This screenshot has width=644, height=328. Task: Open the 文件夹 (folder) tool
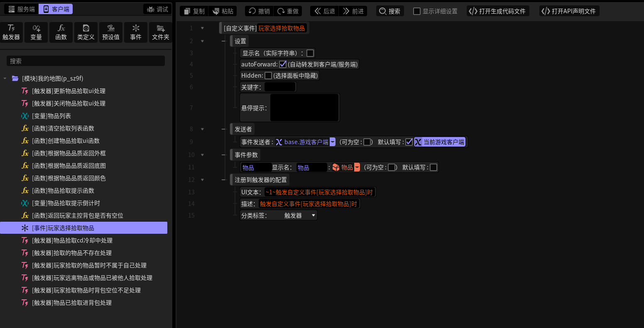[161, 32]
